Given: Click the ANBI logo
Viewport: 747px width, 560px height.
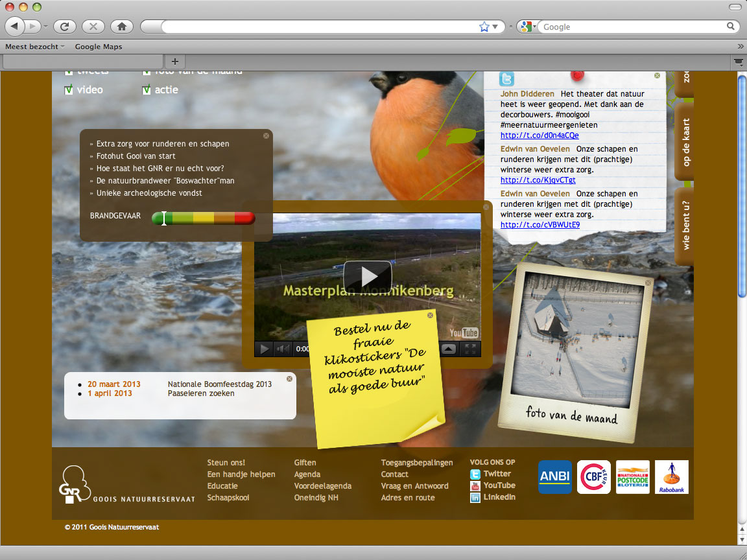Looking at the screenshot, I should (555, 476).
